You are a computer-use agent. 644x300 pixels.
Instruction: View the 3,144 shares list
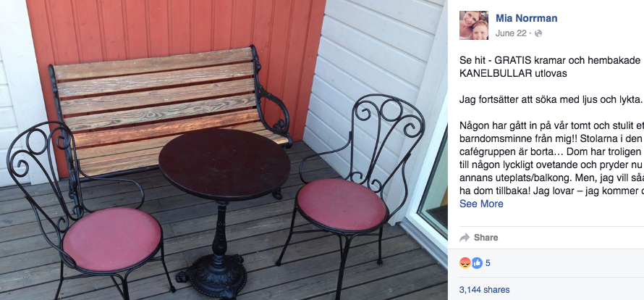tap(484, 290)
